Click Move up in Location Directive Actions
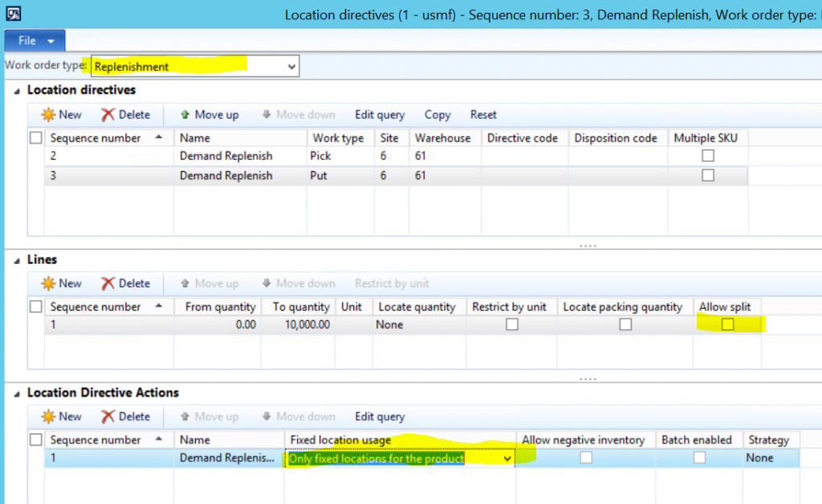This screenshot has height=504, width=822. coord(210,416)
